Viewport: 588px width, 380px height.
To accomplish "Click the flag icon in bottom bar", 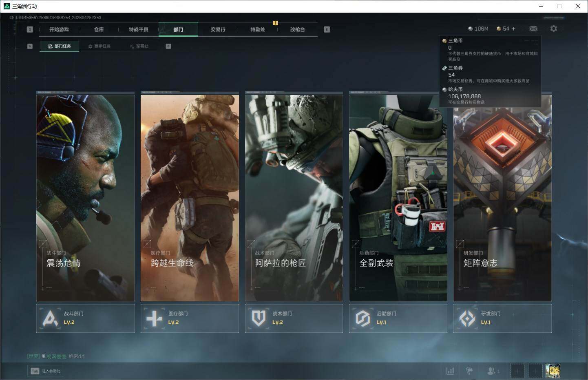I will pos(469,371).
